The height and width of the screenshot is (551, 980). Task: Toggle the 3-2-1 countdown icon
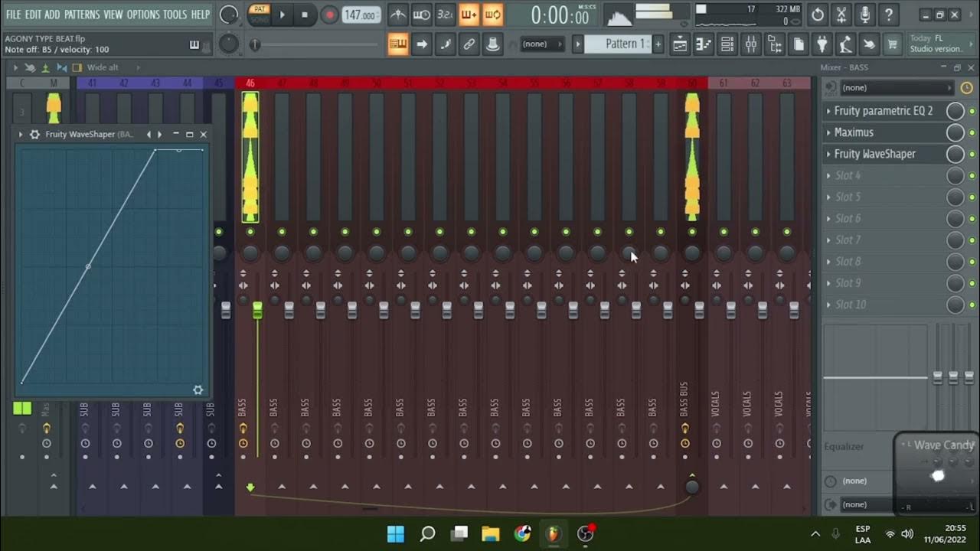pos(445,15)
